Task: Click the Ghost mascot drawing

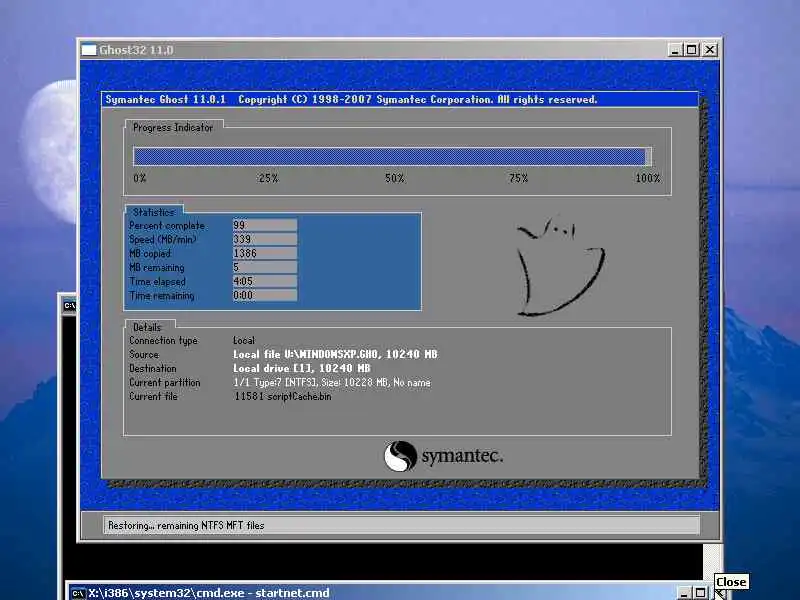Action: (x=560, y=266)
